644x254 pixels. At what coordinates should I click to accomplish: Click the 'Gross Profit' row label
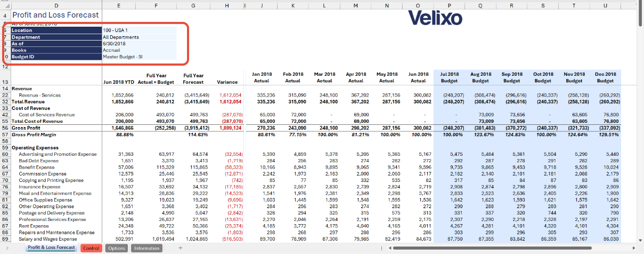coord(26,128)
